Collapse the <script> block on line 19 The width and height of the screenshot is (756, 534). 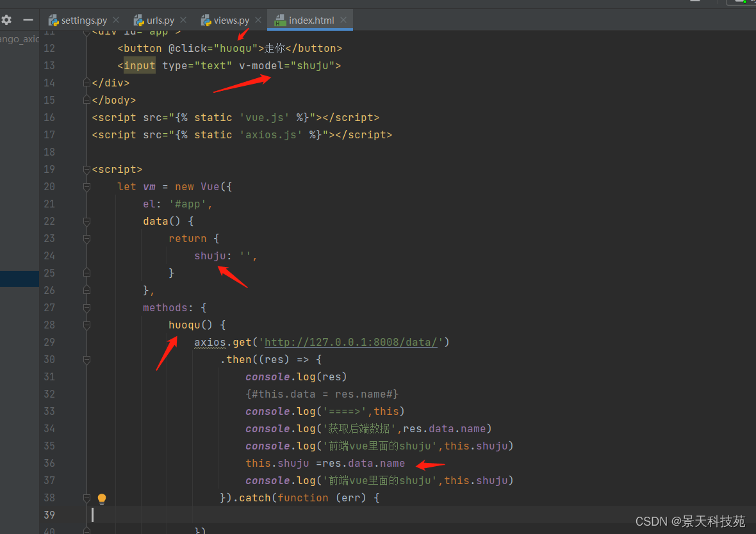click(x=86, y=170)
